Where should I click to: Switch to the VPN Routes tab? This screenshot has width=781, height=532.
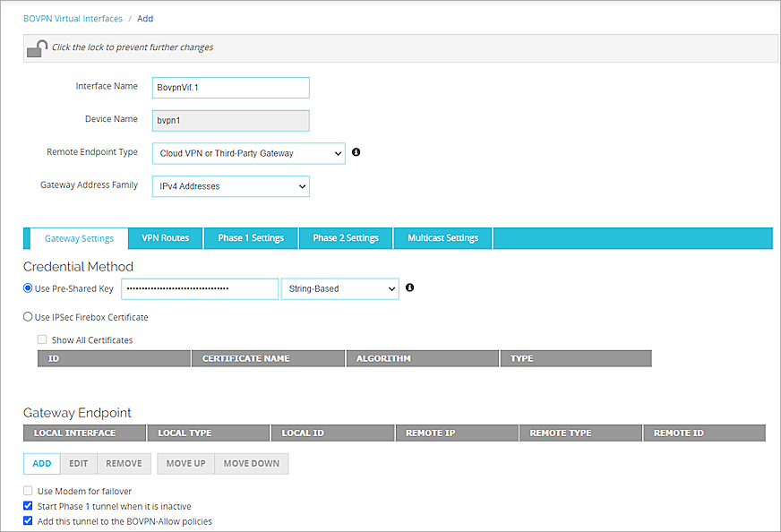(165, 238)
